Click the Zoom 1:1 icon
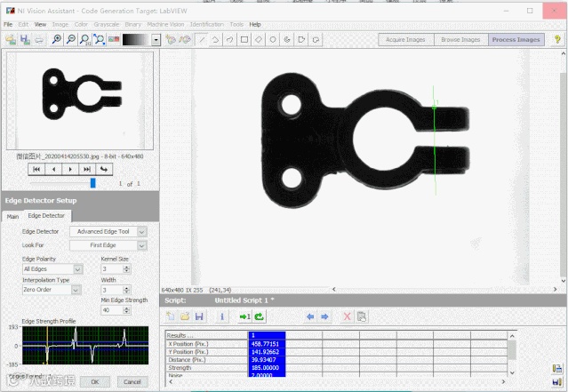The height and width of the screenshot is (392, 568). click(x=85, y=39)
